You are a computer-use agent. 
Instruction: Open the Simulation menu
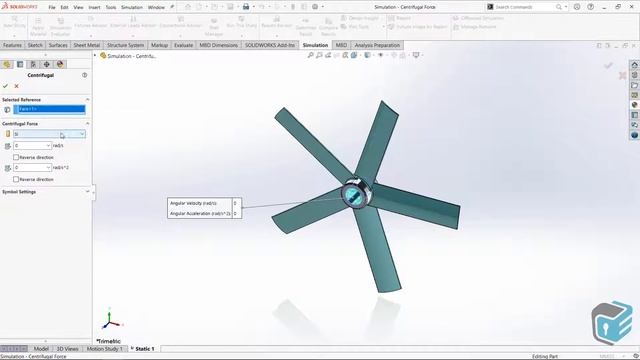click(x=132, y=7)
